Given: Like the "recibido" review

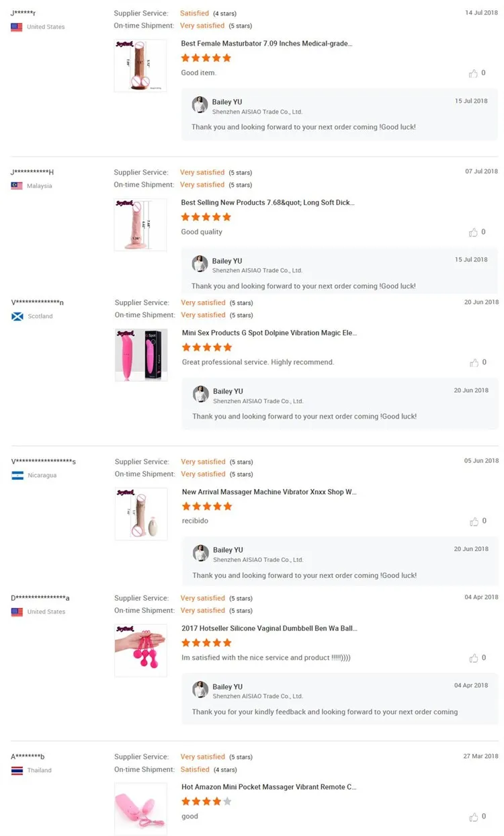Looking at the screenshot, I should click(474, 521).
